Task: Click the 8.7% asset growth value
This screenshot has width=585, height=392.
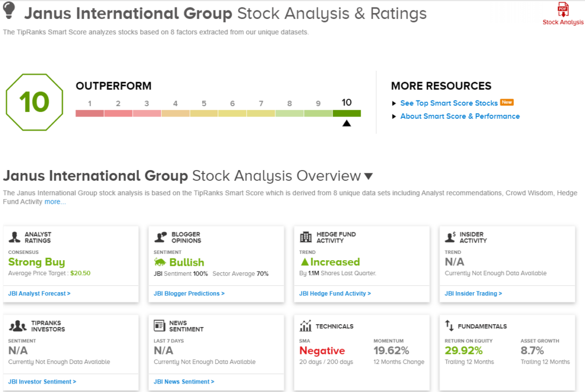Action: point(532,351)
